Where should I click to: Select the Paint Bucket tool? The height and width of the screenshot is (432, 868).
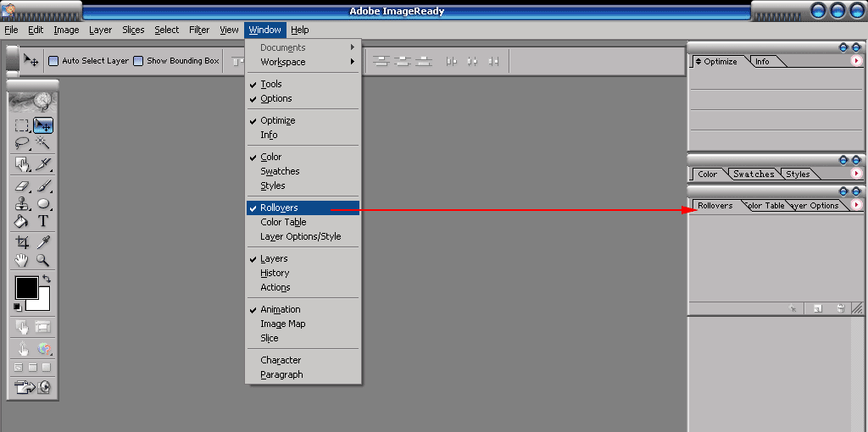22,221
